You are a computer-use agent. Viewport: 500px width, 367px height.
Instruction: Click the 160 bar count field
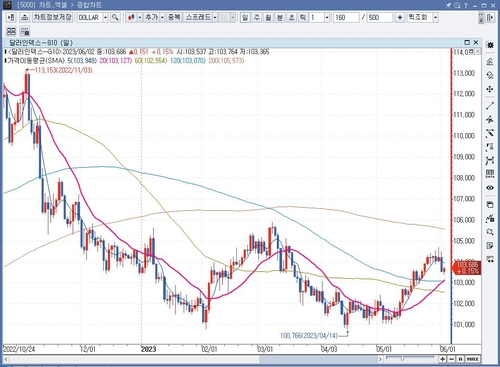346,17
